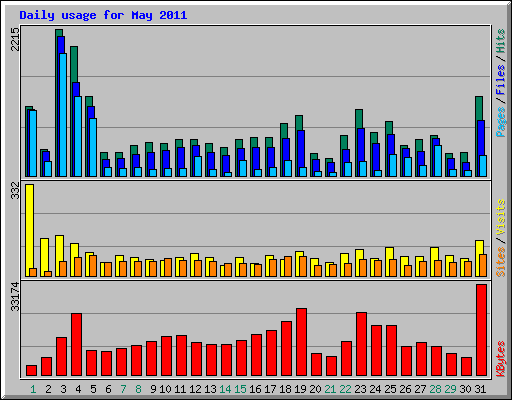The height and width of the screenshot is (400, 512).
Task: Click the Files legend label
Action: (x=501, y=80)
